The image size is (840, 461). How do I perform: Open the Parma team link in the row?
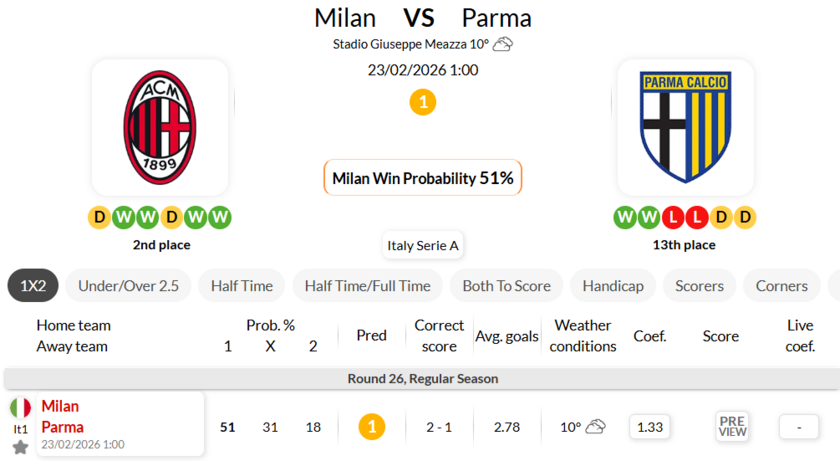click(x=62, y=427)
